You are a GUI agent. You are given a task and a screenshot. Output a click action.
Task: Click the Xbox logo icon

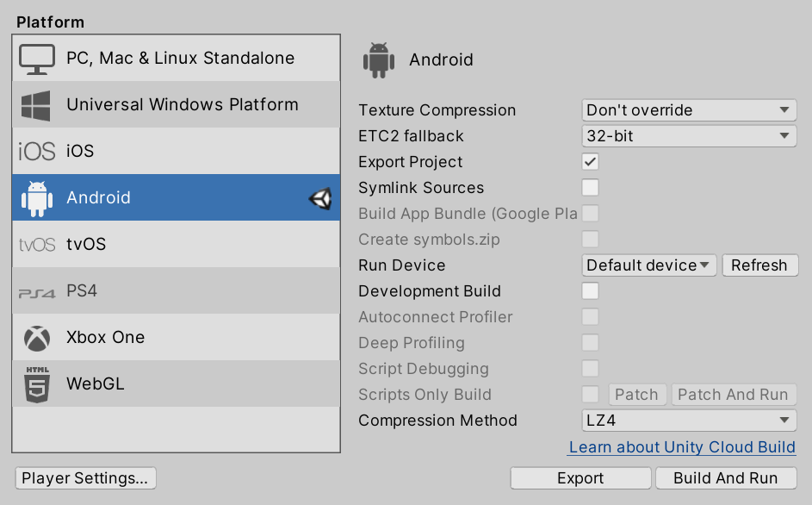tap(37, 339)
